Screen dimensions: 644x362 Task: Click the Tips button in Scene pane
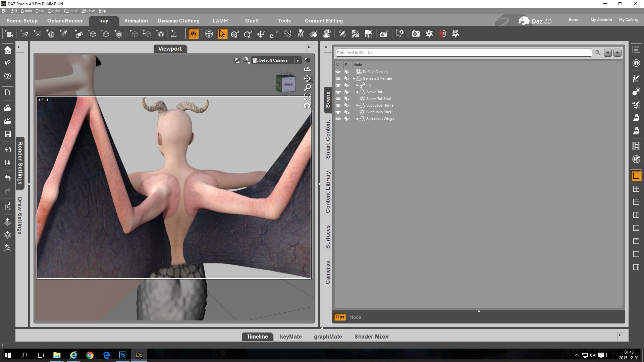[339, 317]
